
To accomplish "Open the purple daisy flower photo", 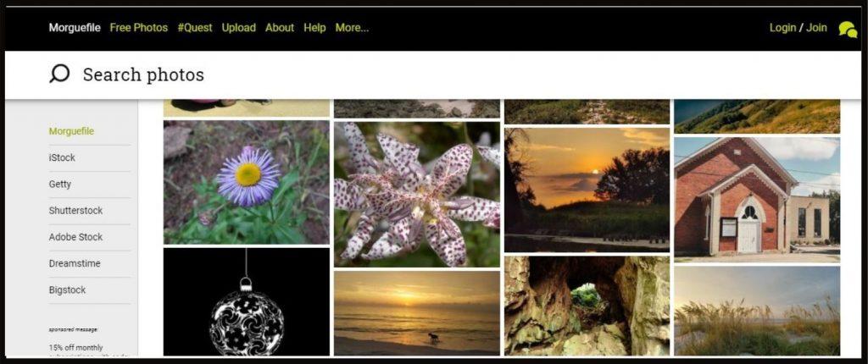I will 247,183.
